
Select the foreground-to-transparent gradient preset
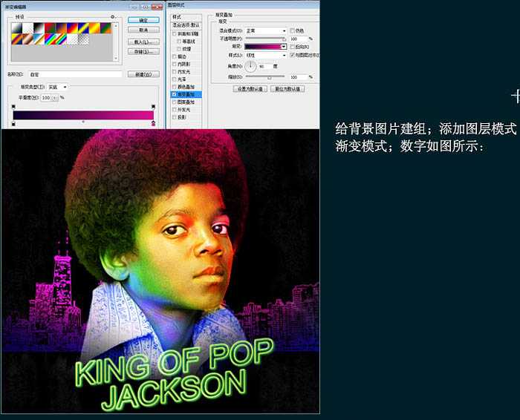pyautogui.click(x=28, y=28)
